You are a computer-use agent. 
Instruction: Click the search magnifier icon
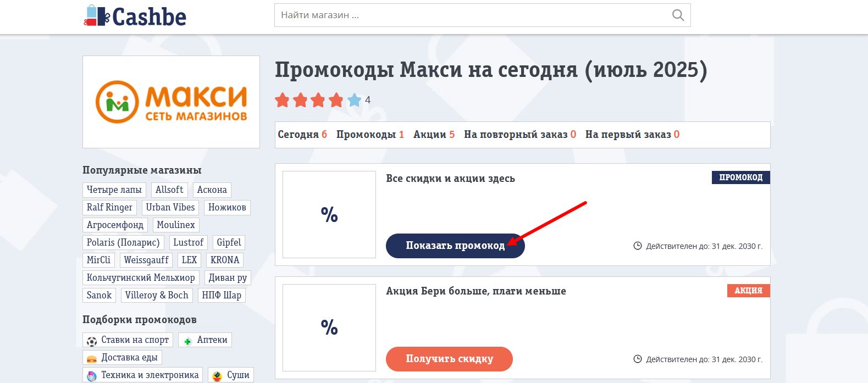[x=678, y=15]
